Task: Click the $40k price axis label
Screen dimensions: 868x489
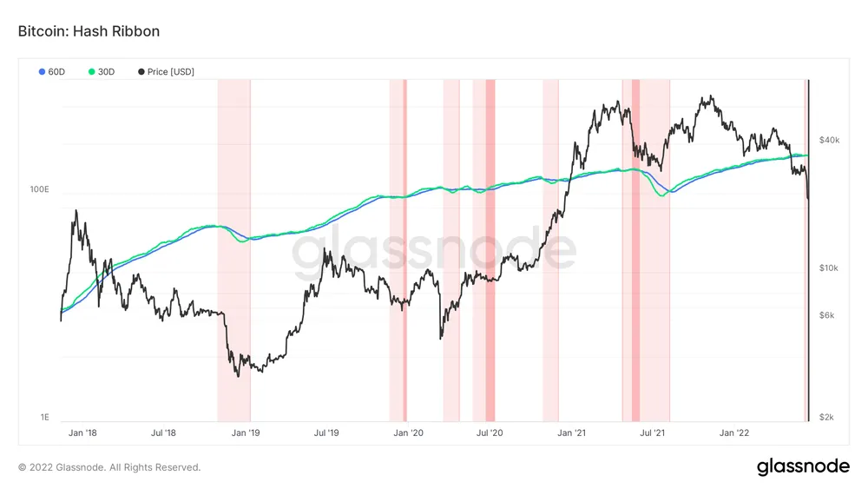Action: [x=829, y=140]
